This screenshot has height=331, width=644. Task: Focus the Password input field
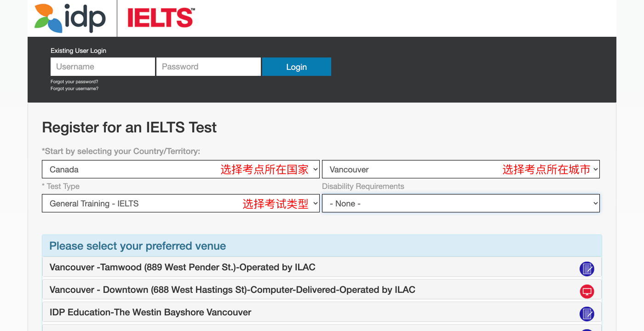[x=208, y=67]
